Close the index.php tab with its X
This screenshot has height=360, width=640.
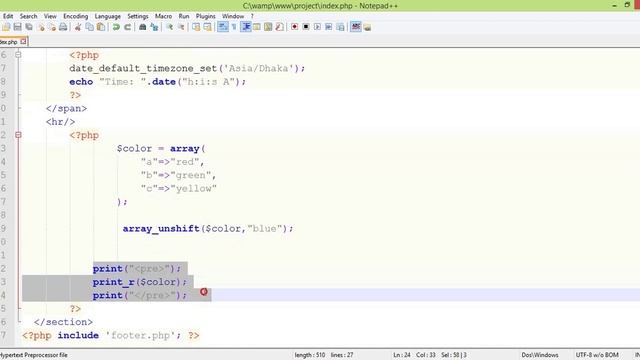point(23,41)
